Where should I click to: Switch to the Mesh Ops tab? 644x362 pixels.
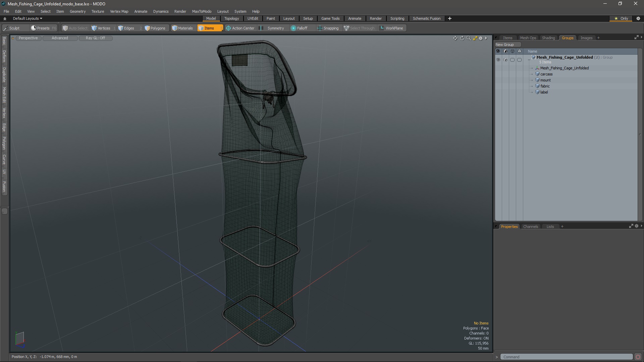tap(527, 38)
